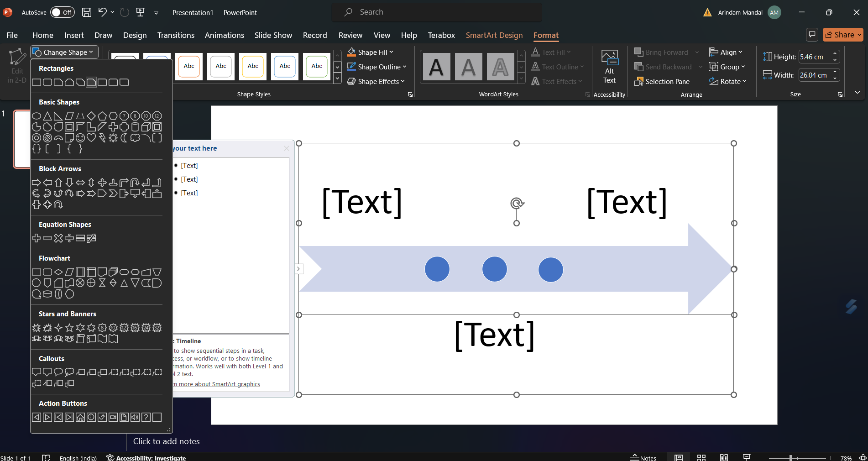Pick the Thought Bubble Cloud callout

coord(69,372)
